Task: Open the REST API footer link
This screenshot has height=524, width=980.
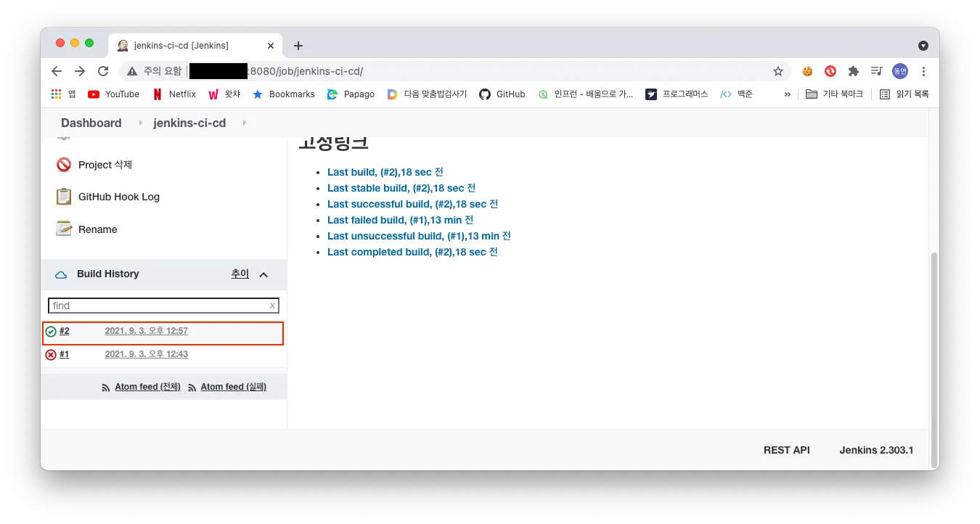Action: point(787,450)
